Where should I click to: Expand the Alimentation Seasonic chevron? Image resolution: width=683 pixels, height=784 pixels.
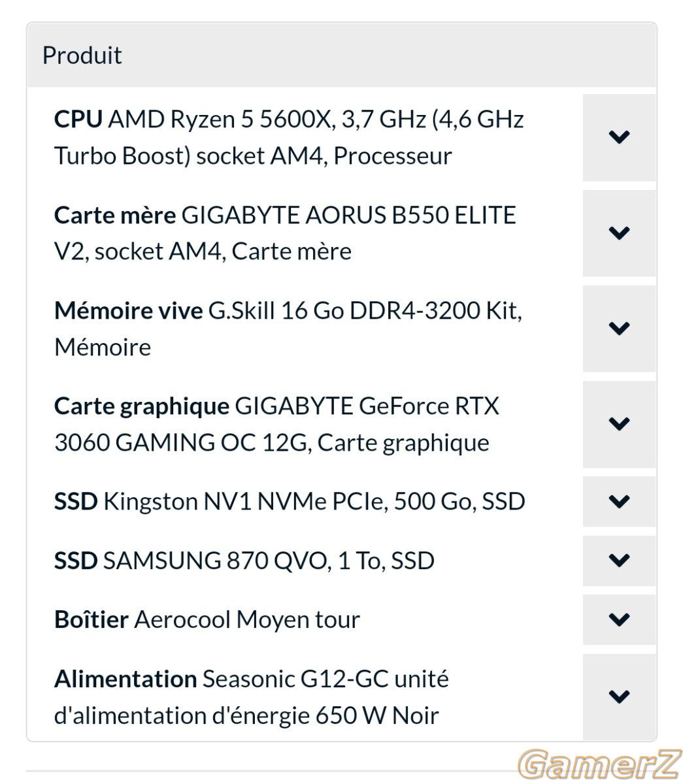coord(619,696)
